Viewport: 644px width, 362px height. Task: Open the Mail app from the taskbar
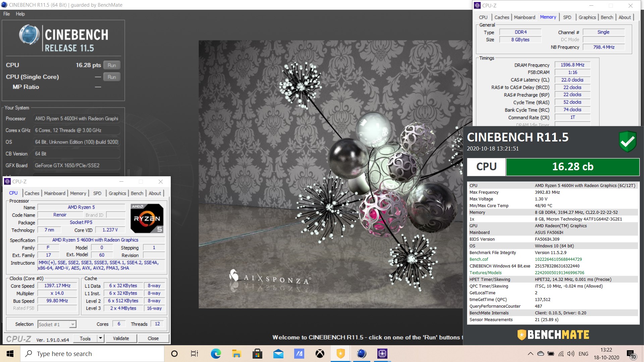coord(278,354)
